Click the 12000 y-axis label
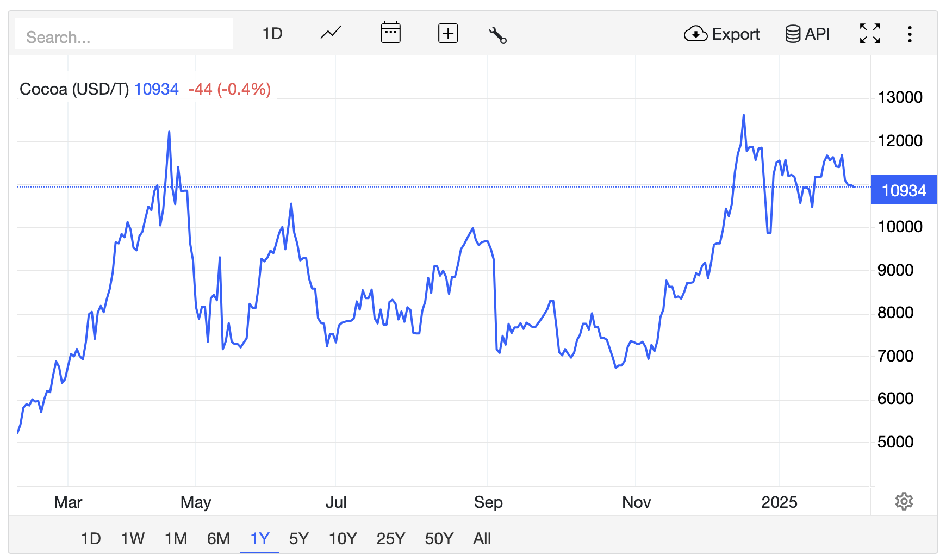This screenshot has width=946, height=560. click(x=900, y=141)
